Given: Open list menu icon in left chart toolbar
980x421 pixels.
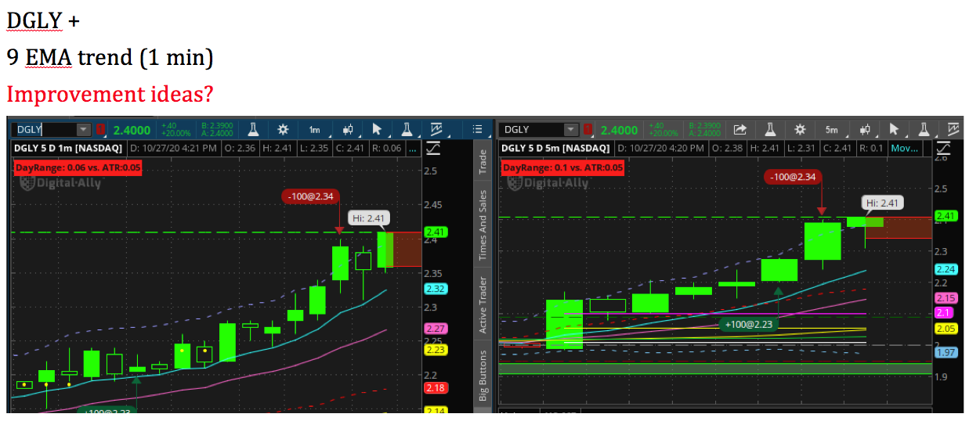Looking at the screenshot, I should point(477,130).
